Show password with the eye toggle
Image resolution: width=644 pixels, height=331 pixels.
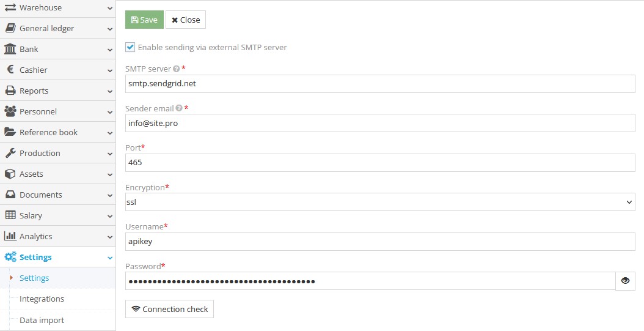click(625, 281)
